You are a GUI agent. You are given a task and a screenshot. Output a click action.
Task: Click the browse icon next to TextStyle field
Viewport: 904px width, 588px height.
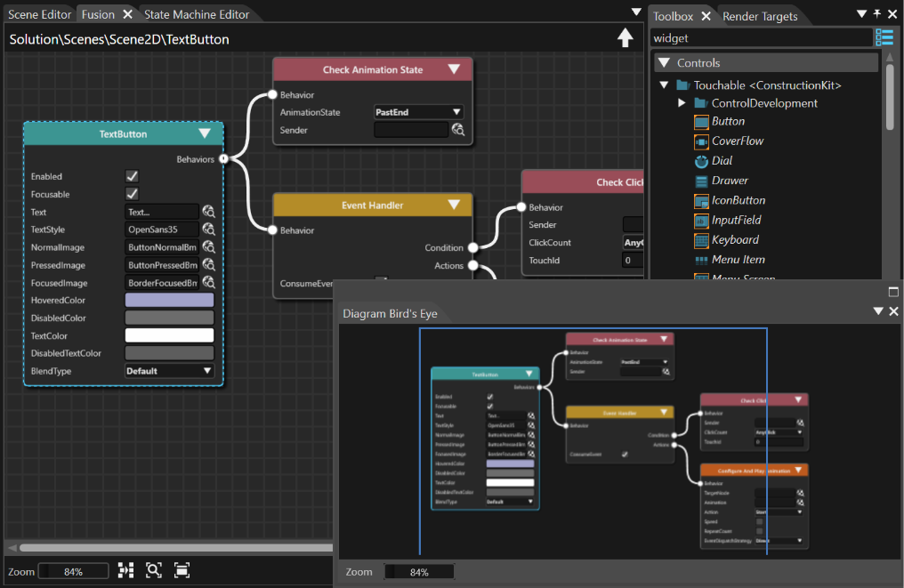coord(209,230)
